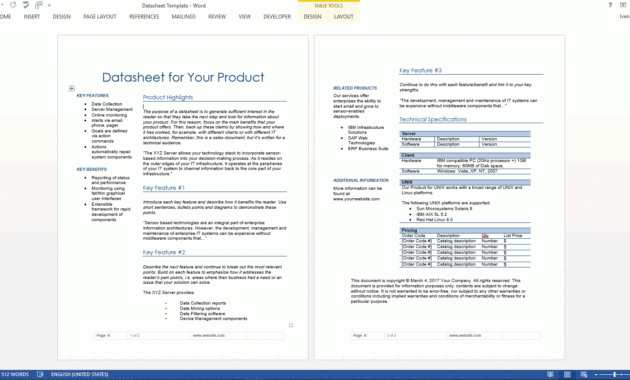
Task: Open the INSERT ribbon tab
Action: pos(32,16)
